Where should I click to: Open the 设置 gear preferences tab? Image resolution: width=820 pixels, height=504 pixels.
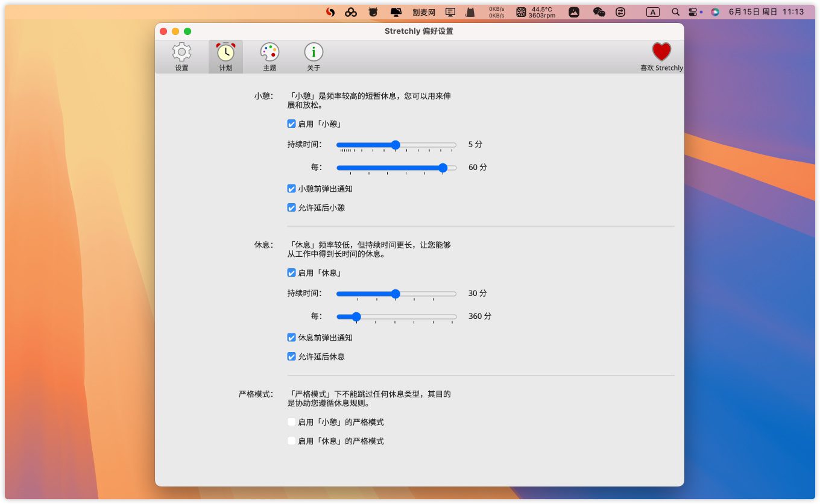[181, 57]
